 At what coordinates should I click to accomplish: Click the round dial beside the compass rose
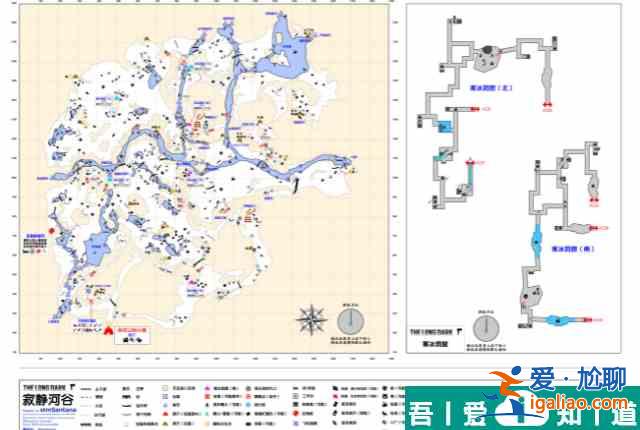(350, 321)
